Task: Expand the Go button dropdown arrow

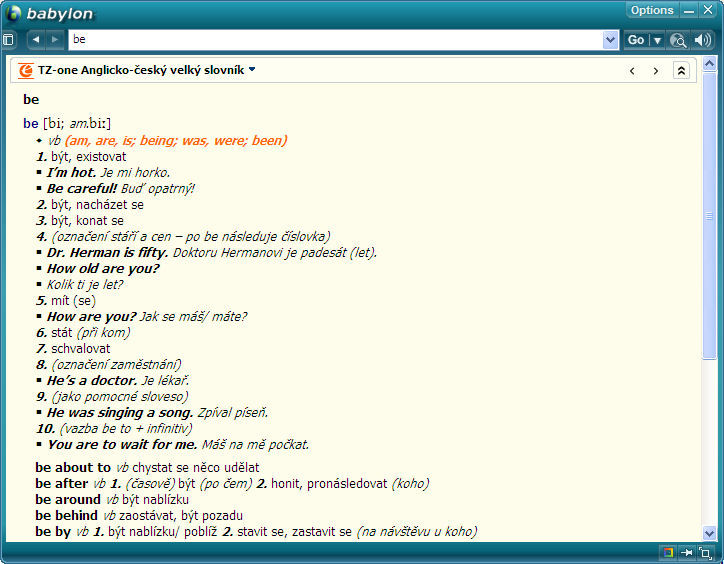Action: tap(657, 40)
